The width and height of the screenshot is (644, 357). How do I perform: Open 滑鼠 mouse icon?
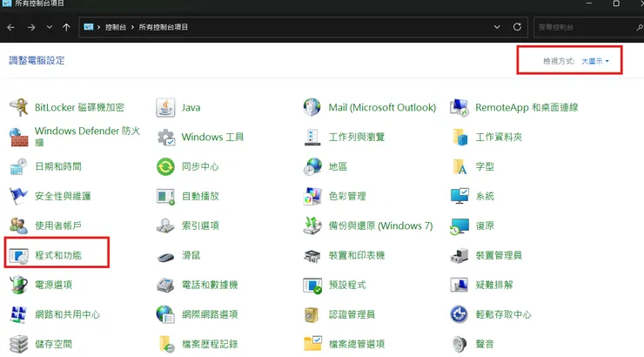click(165, 257)
